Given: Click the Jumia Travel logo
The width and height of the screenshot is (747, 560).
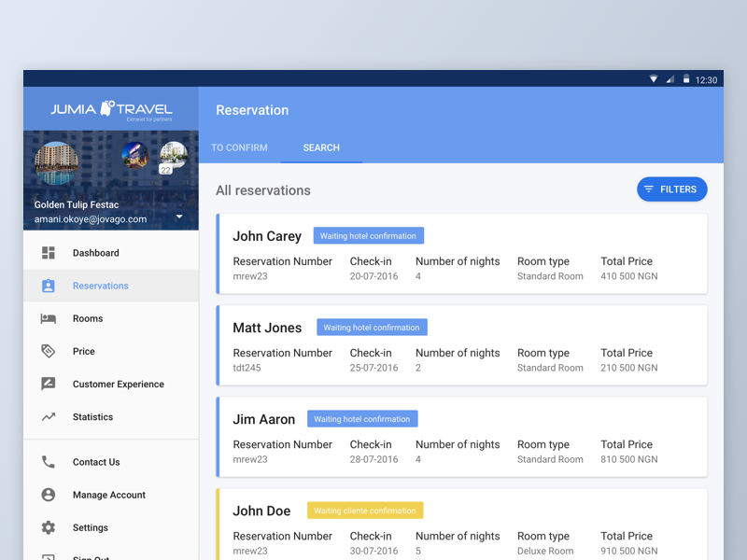Looking at the screenshot, I should pos(111,110).
